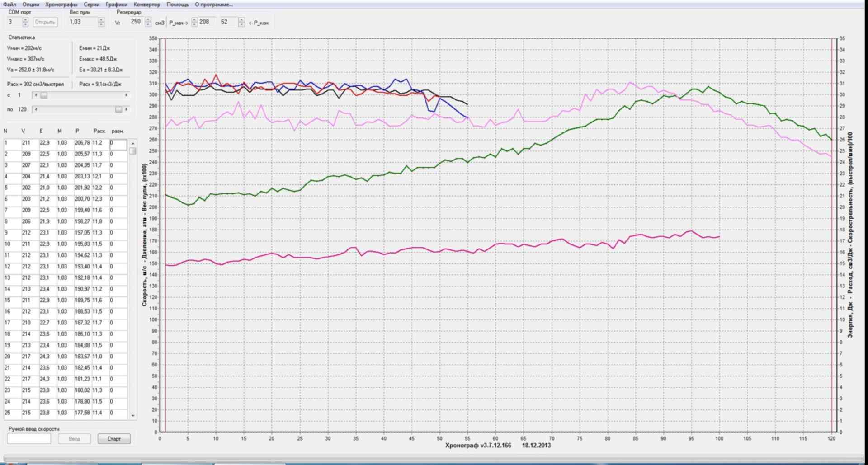Select the разн. cell in row 1
Viewport: 868px width, 465px height.
point(118,143)
